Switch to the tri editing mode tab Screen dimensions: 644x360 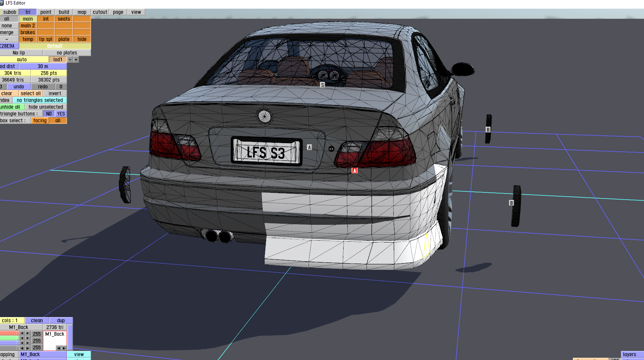(x=28, y=12)
